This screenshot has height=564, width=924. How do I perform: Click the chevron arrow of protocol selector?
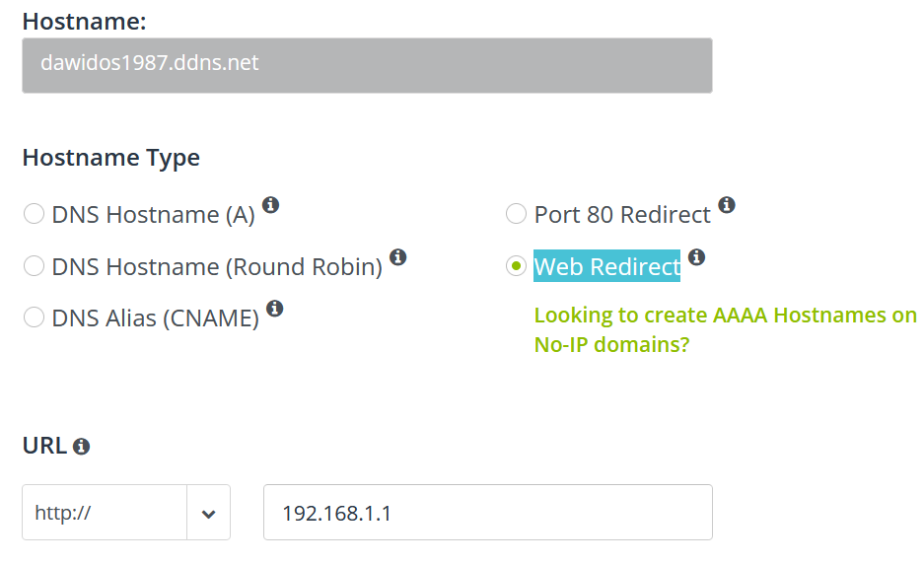[209, 514]
